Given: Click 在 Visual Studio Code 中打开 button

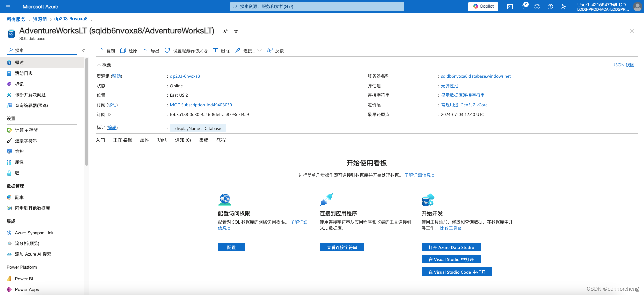Looking at the screenshot, I should (457, 272).
